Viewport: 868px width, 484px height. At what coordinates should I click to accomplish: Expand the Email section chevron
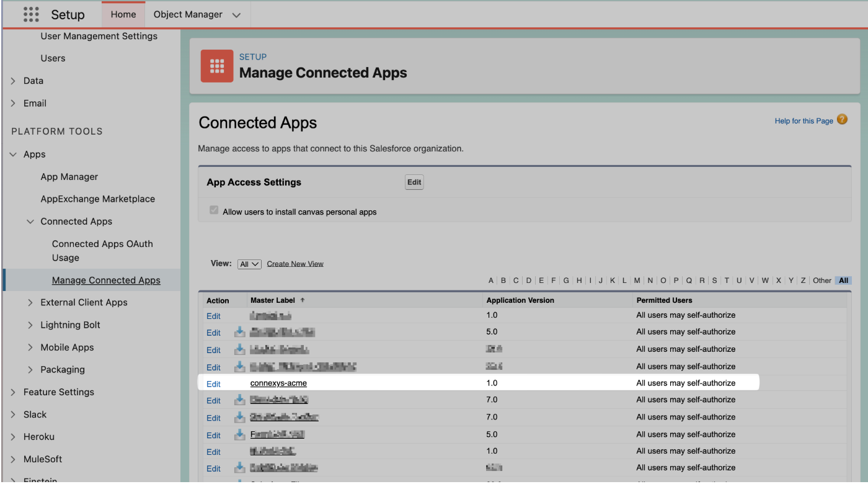tap(13, 103)
